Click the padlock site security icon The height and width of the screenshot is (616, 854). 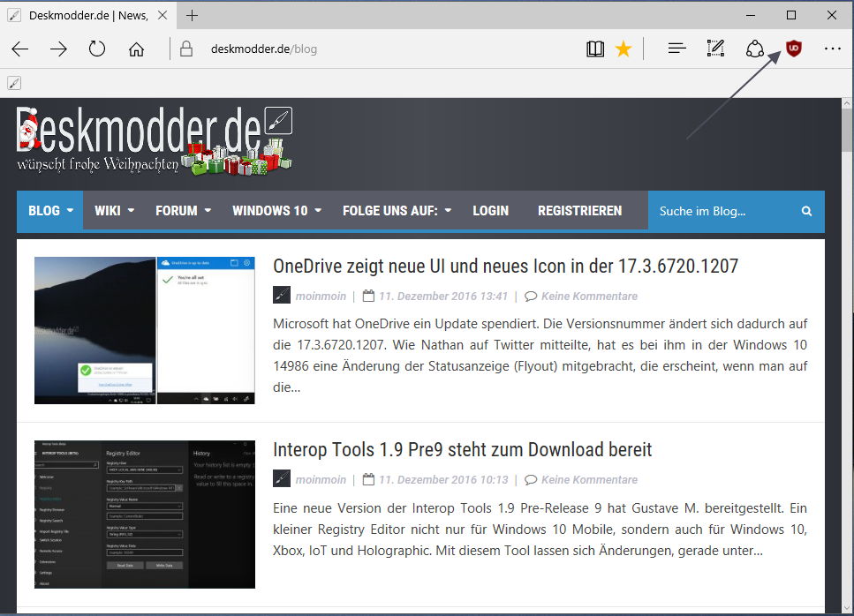point(186,49)
